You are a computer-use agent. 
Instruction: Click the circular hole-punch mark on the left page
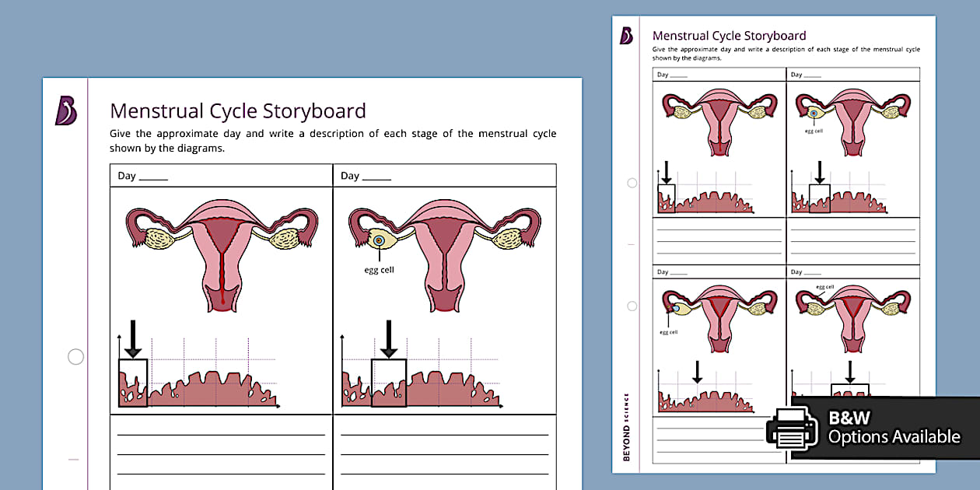75,356
